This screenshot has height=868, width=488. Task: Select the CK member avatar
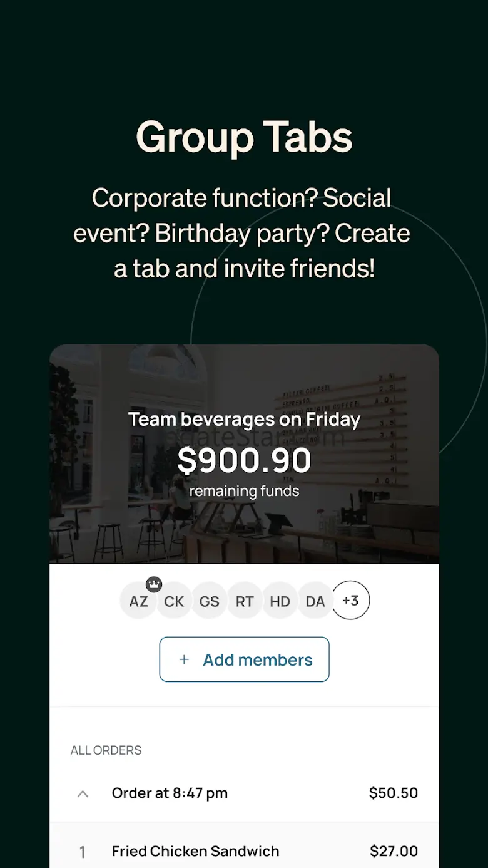click(174, 602)
